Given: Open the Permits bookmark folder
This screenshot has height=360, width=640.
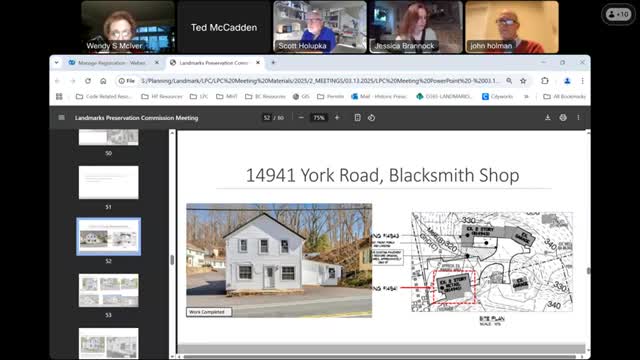Looking at the screenshot, I should coord(331,96).
